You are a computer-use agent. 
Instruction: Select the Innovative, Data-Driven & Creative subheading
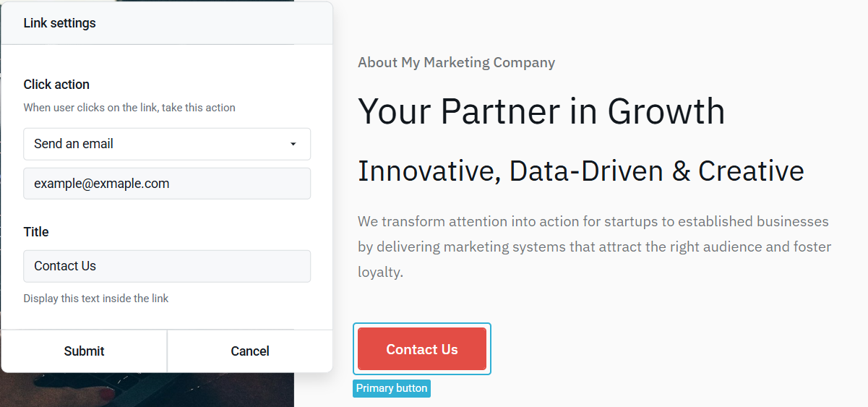click(x=580, y=171)
